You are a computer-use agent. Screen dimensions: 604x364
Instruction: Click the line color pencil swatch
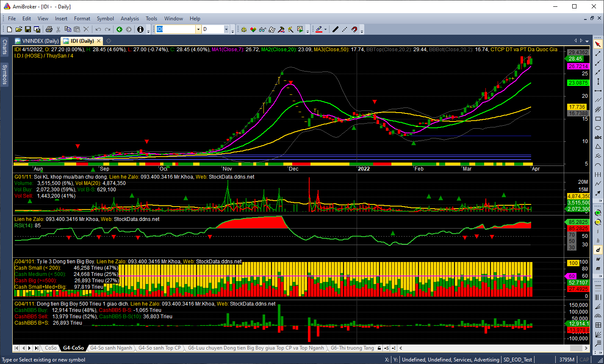(319, 29)
